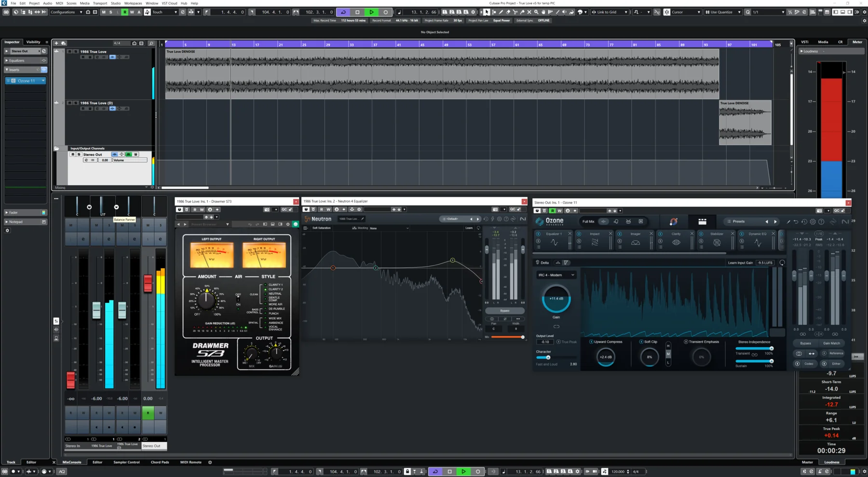This screenshot has height=477, width=868.
Task: Toggle Write automation W on toolbar
Action: 132,12
